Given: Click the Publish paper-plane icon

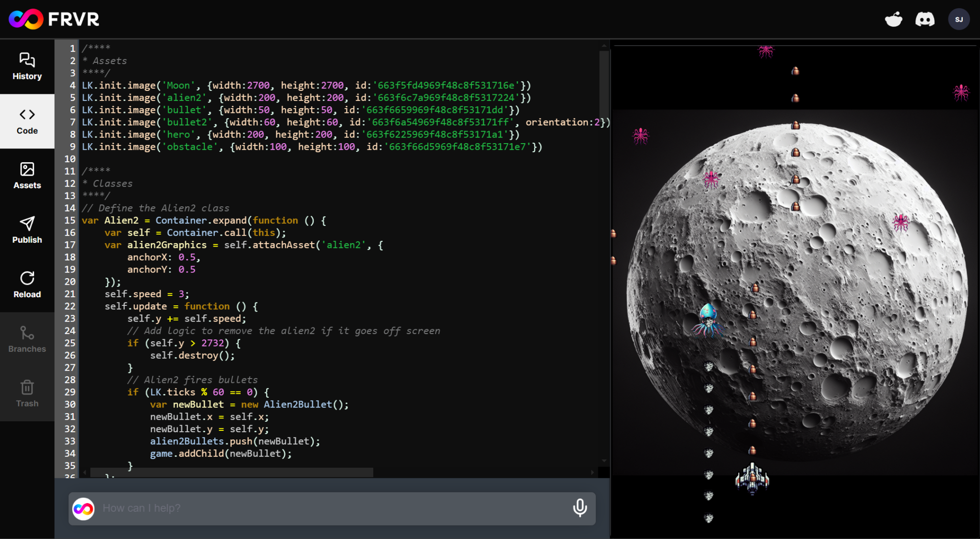Looking at the screenshot, I should 27,224.
